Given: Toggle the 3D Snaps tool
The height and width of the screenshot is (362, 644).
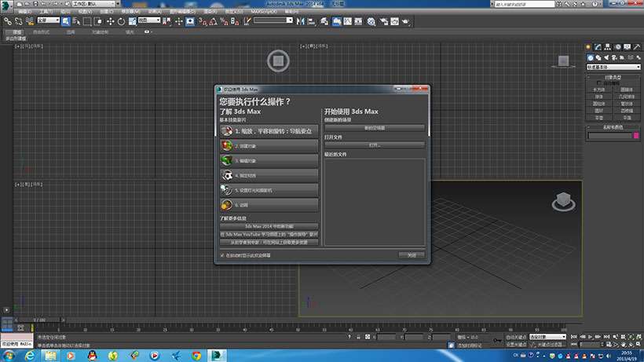Looking at the screenshot, I should point(203,21).
